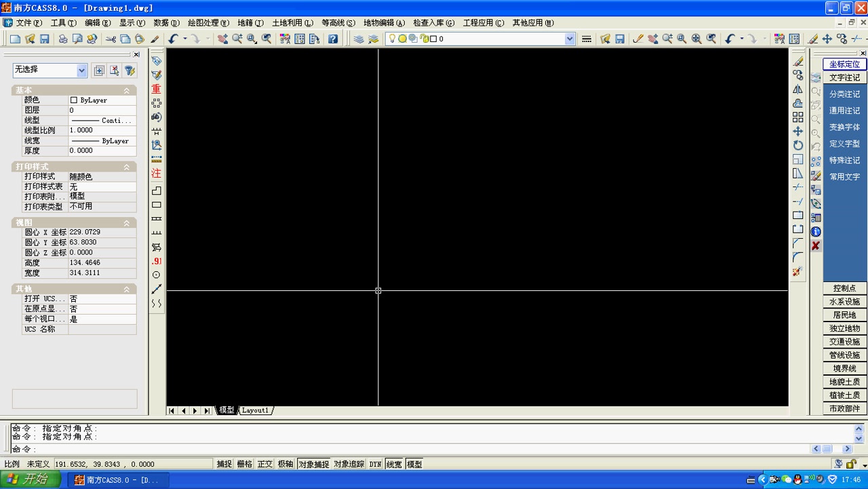Toggle 对象捕捉 object snap in status bar
Viewport: 868px width, 489px height.
[313, 464]
